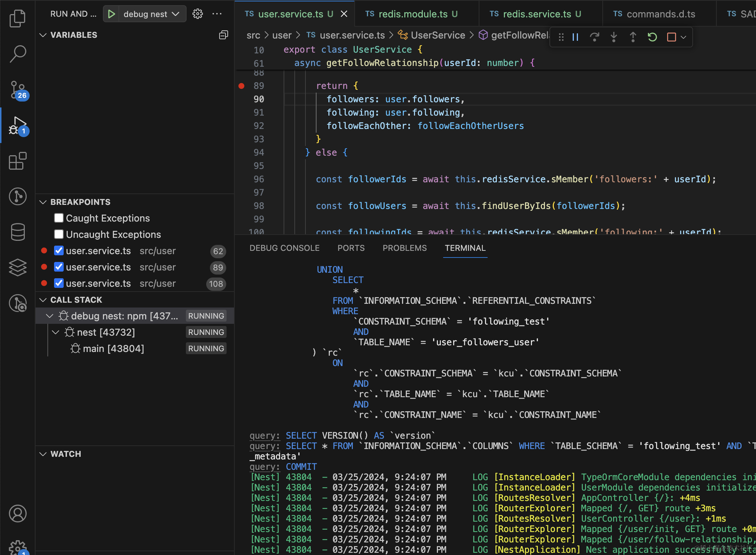Open launch.json via the gear icon

click(x=198, y=14)
